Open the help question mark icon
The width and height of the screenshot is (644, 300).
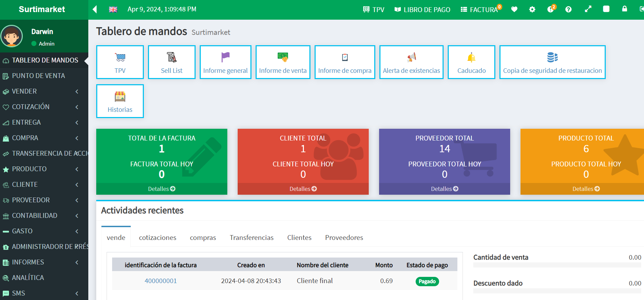click(x=568, y=9)
